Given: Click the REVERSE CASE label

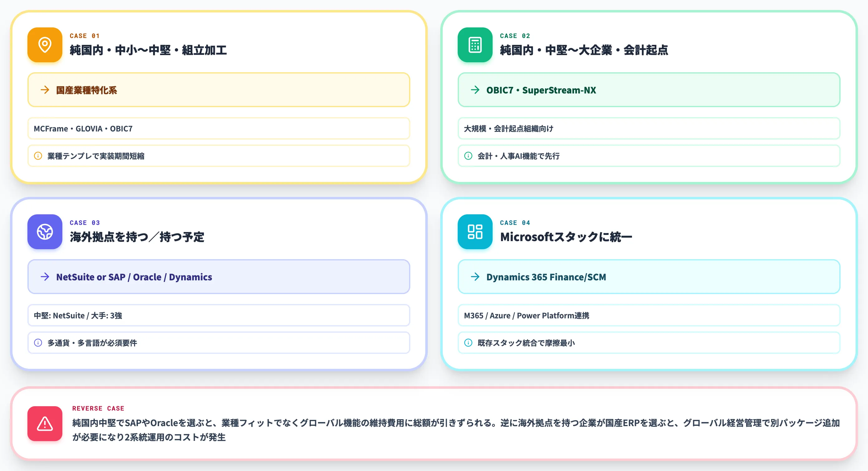Looking at the screenshot, I should coord(98,408).
